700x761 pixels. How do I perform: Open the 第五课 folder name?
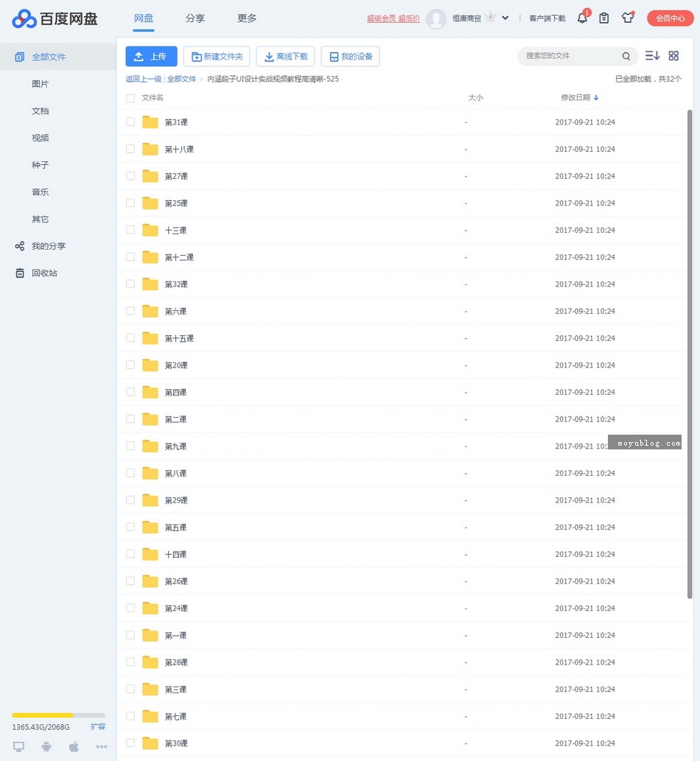point(175,527)
